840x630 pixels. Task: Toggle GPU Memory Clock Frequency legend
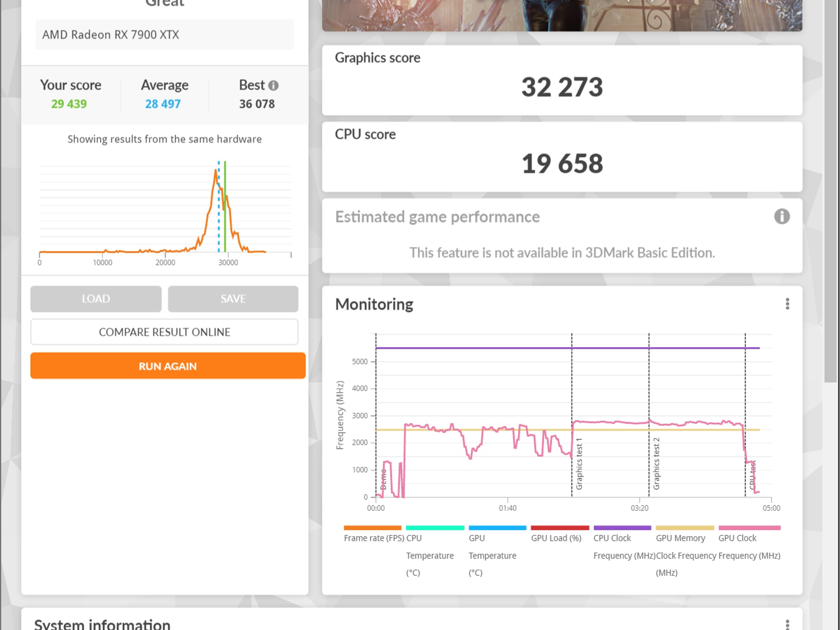click(685, 528)
